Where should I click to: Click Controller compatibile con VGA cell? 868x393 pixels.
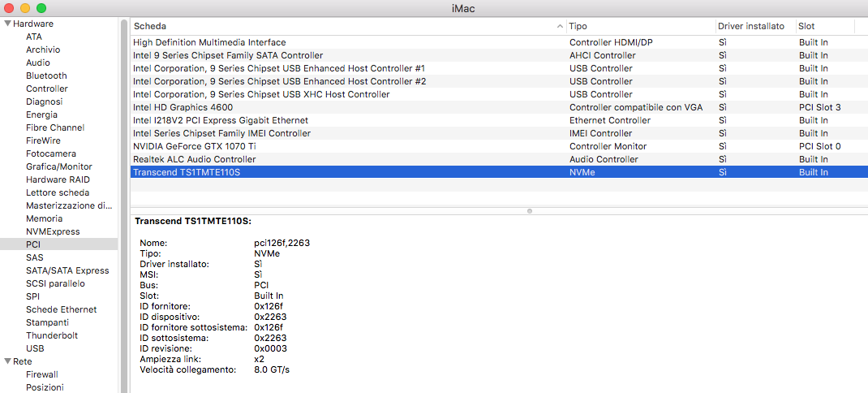(636, 107)
